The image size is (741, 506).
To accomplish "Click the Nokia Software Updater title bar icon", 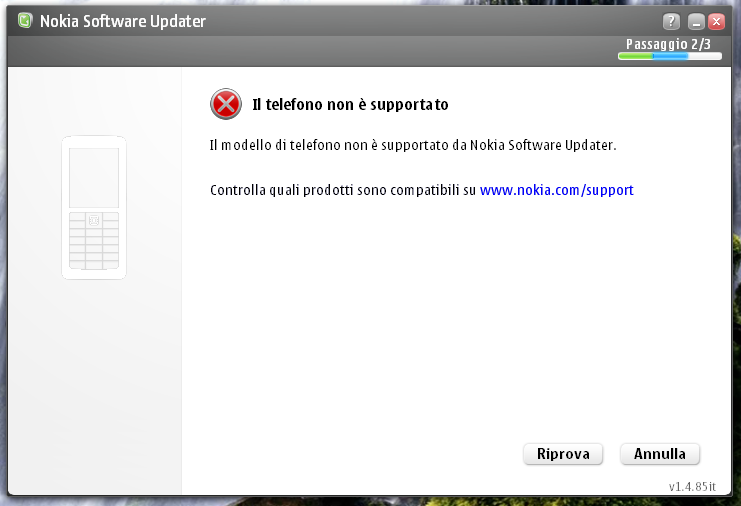I will (x=25, y=21).
